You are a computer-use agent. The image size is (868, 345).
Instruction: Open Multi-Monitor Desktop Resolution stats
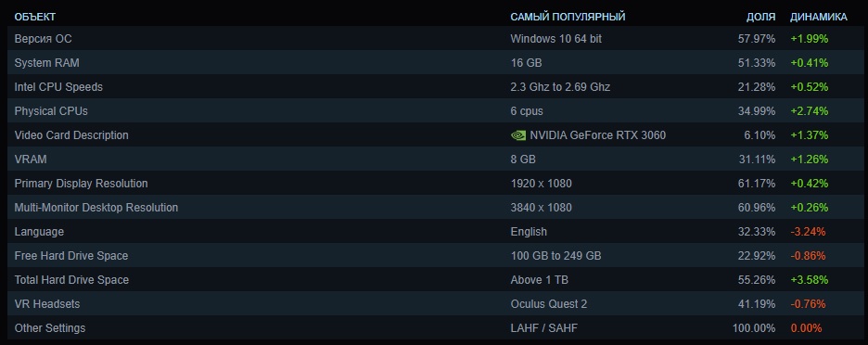434,208
